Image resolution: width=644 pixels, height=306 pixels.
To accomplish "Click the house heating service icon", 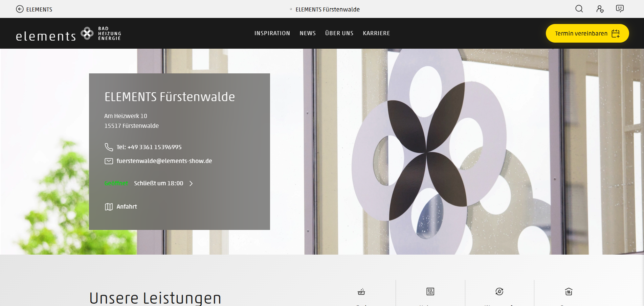I will click(x=569, y=291).
